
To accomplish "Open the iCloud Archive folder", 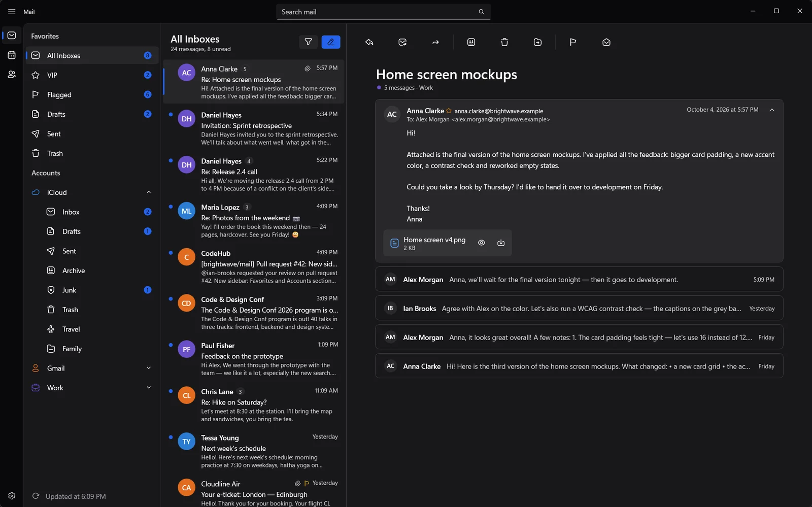I will tap(92, 271).
